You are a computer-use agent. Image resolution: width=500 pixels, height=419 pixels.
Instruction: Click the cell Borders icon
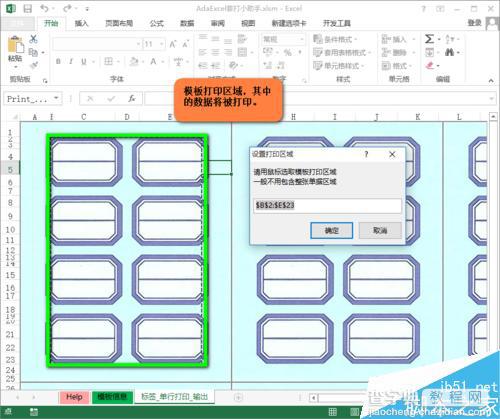click(108, 61)
